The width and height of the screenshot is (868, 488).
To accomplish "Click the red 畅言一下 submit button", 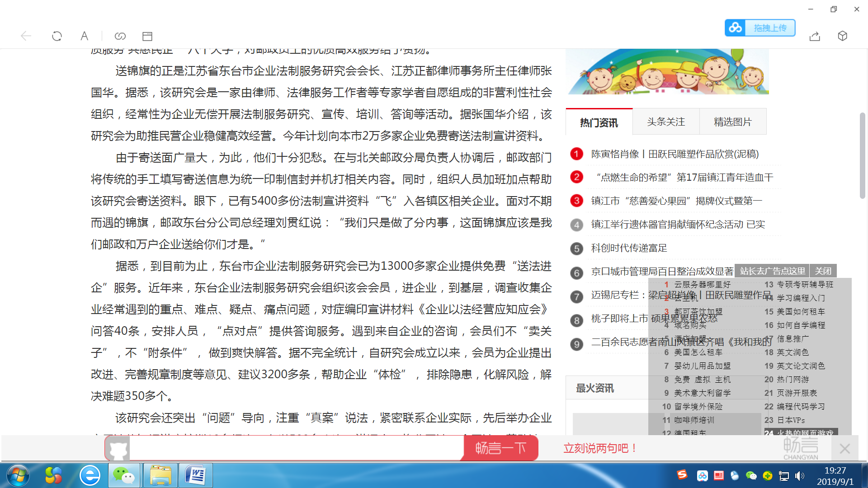I will click(x=501, y=448).
